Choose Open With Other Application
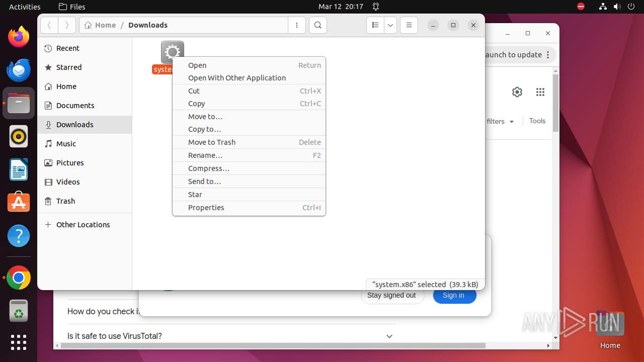 (x=249, y=78)
